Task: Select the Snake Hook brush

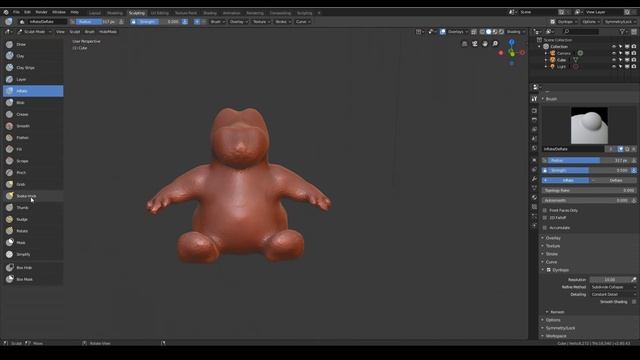Action: [x=33, y=196]
